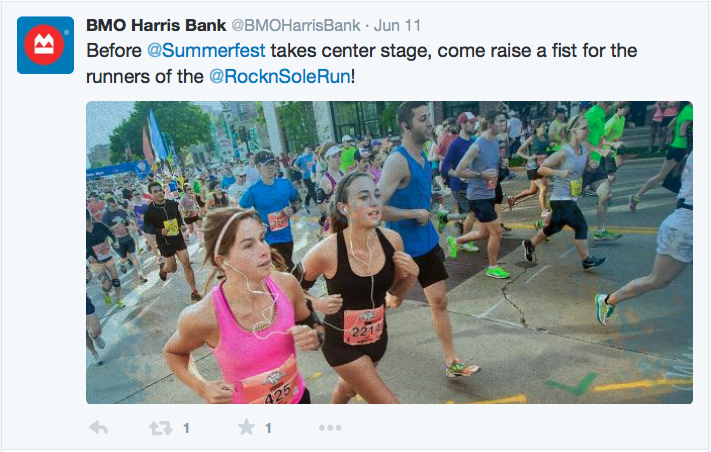Open the @RocknSoleRun mention link
The image size is (711, 452).
click(280, 76)
